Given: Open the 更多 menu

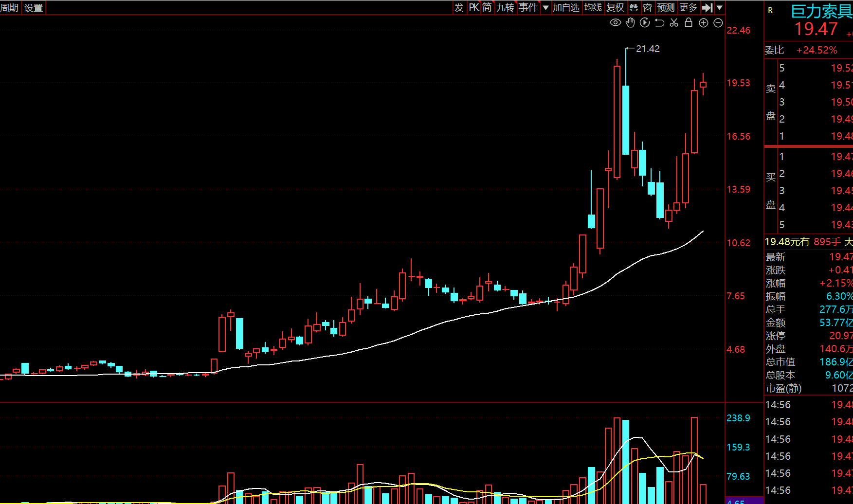Looking at the screenshot, I should tap(688, 8).
